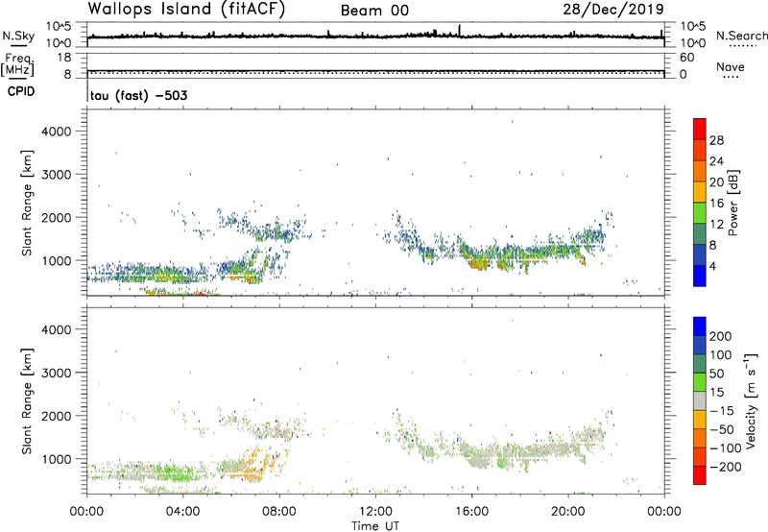The image size is (768, 532).
Task: Click the Slant Range label of velocity panel
Action: 27,400
